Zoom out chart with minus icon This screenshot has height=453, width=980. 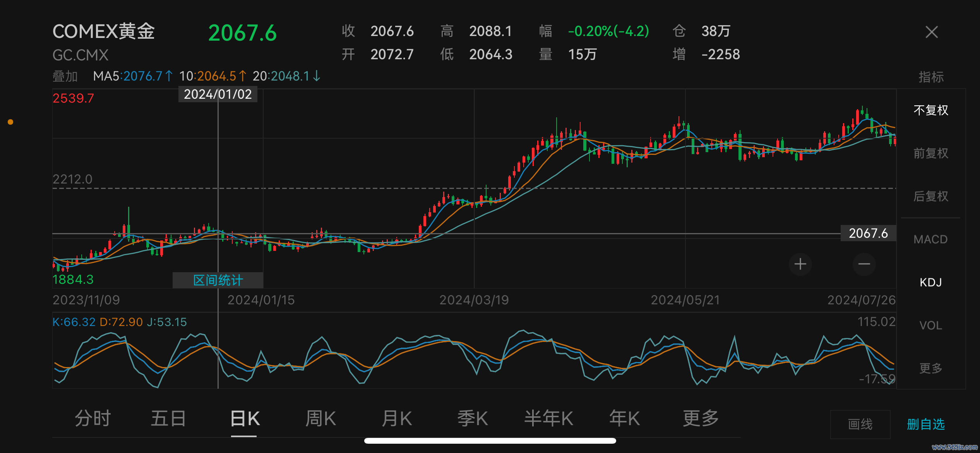coord(864,264)
